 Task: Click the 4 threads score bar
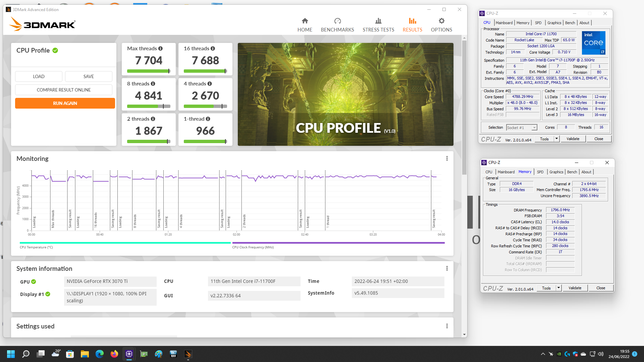(205, 106)
